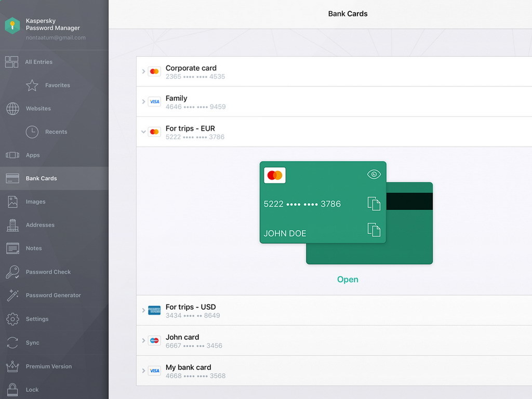Viewport: 532px width, 399px height.
Task: Open All Entries section
Action: (x=38, y=62)
